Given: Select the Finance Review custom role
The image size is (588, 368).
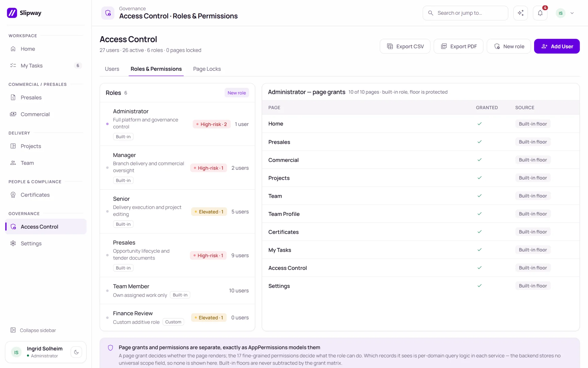Looking at the screenshot, I should coord(177,318).
